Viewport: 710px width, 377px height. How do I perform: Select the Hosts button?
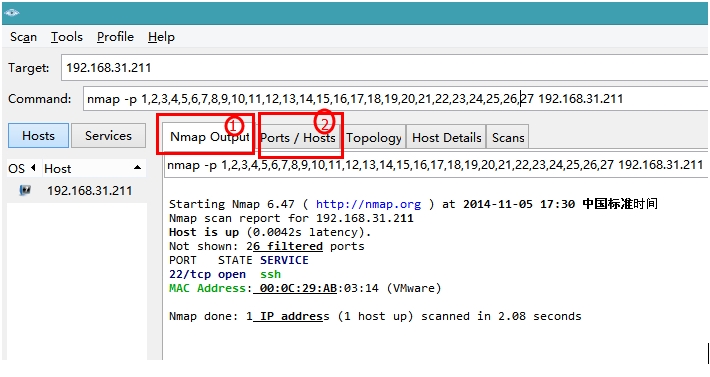[x=38, y=136]
